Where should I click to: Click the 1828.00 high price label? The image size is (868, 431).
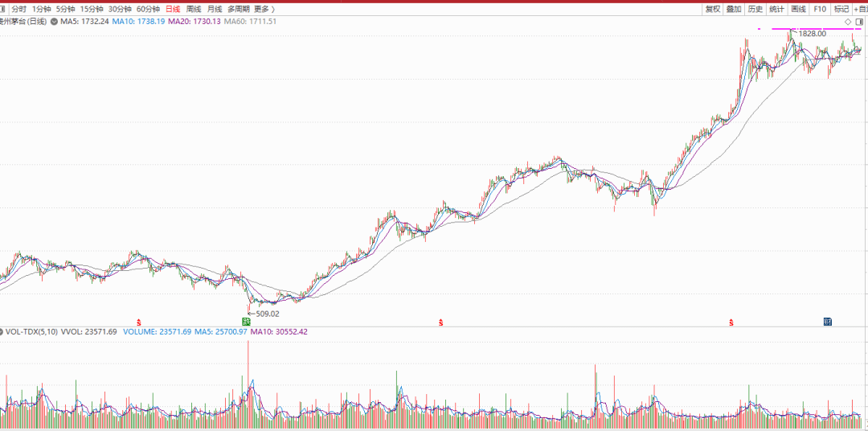click(812, 34)
